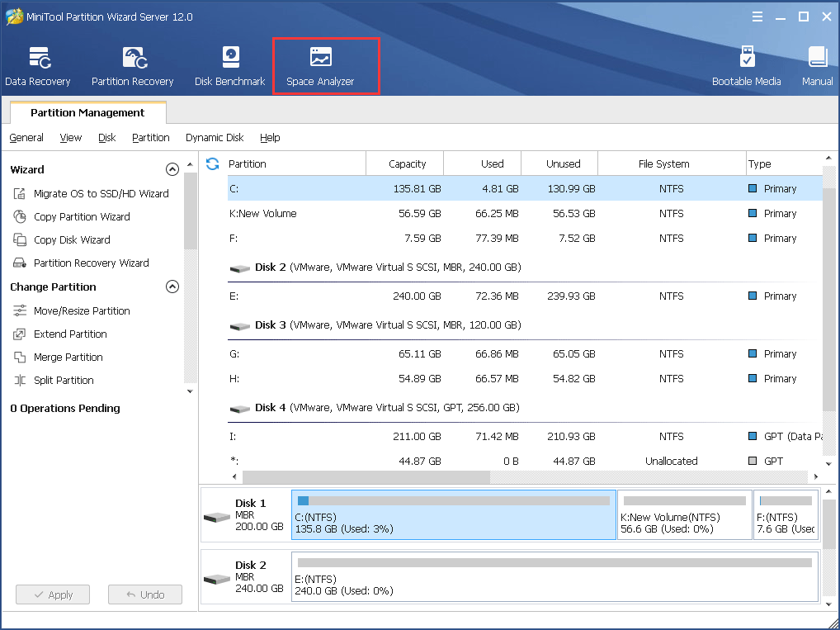
Task: Open Space Analyzer
Action: tap(320, 67)
